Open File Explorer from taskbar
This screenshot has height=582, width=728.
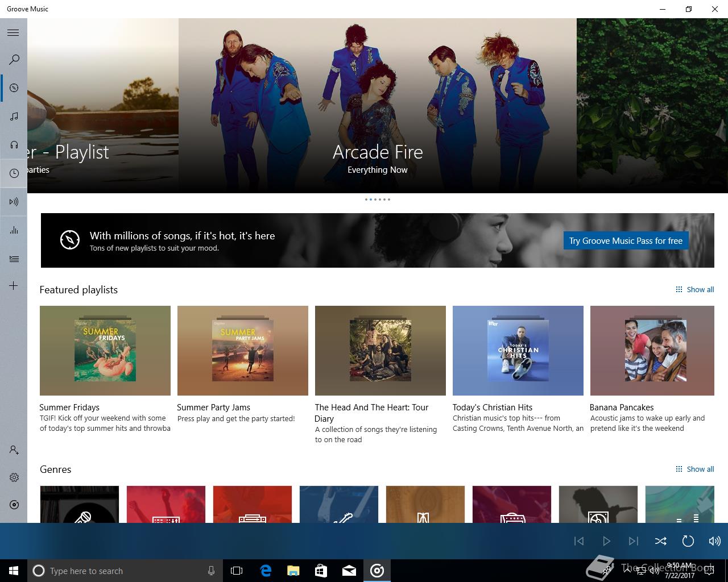click(293, 571)
